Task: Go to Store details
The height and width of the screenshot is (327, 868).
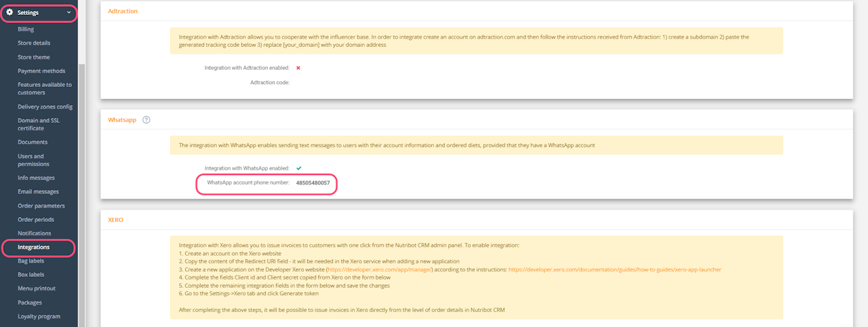Action: click(34, 43)
